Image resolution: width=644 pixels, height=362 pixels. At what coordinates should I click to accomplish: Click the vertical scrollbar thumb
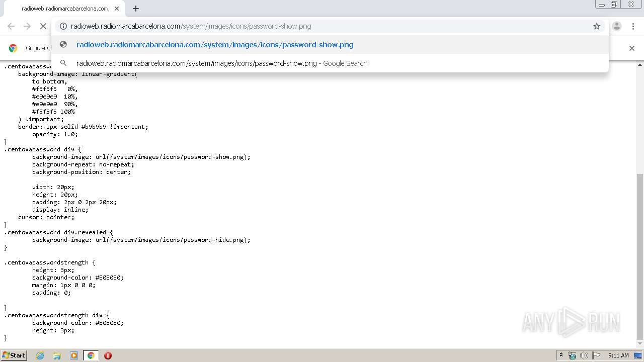tap(640, 256)
